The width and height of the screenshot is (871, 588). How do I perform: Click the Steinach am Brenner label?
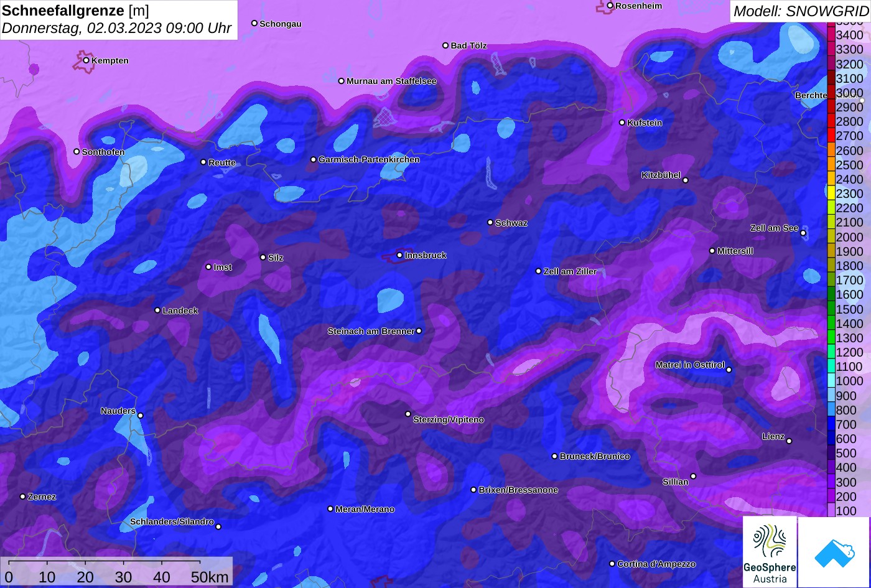[371, 331]
